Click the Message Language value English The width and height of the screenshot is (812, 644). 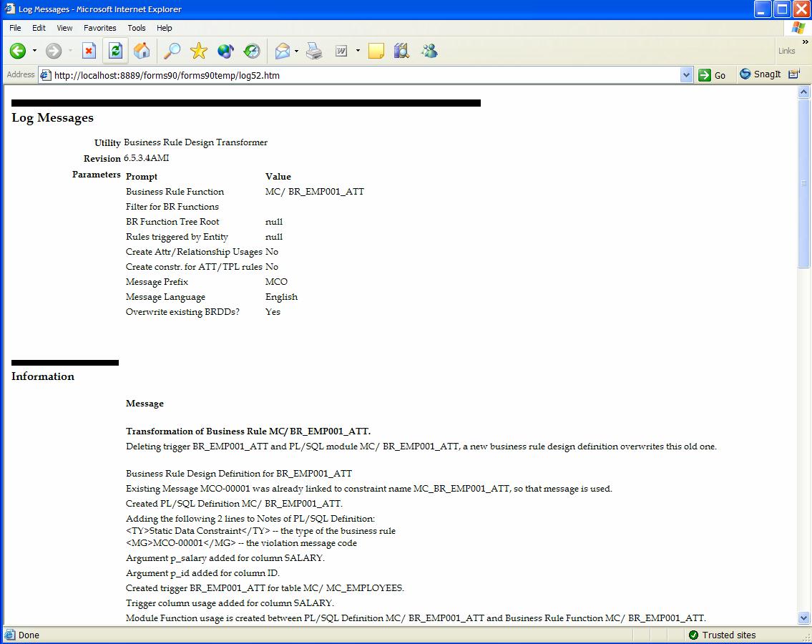[282, 297]
